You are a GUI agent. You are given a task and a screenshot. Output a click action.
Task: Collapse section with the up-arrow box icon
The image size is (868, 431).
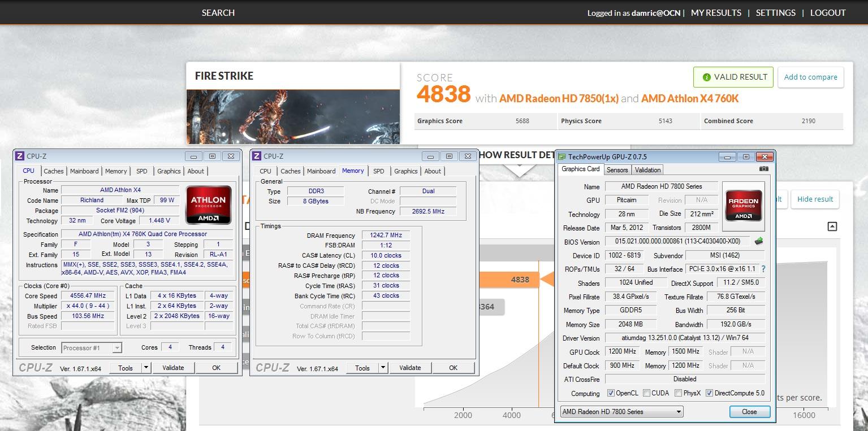[x=832, y=227]
